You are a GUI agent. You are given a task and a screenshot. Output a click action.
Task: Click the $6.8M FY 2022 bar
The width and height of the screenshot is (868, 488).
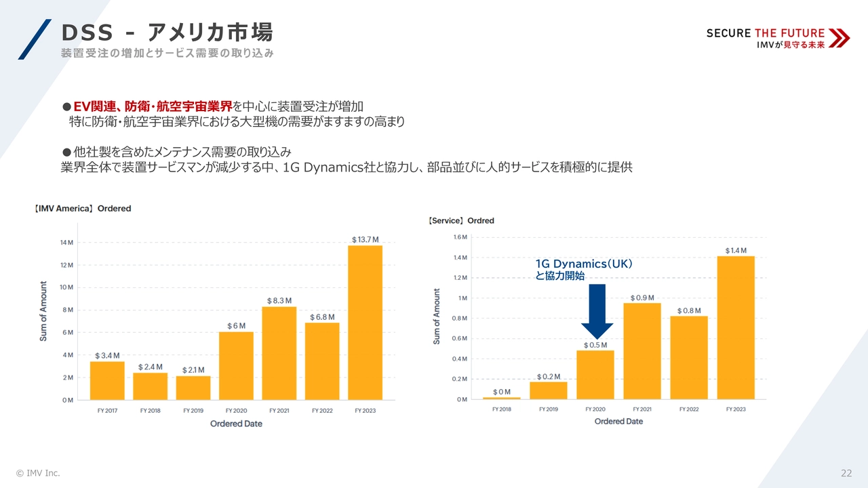point(322,361)
